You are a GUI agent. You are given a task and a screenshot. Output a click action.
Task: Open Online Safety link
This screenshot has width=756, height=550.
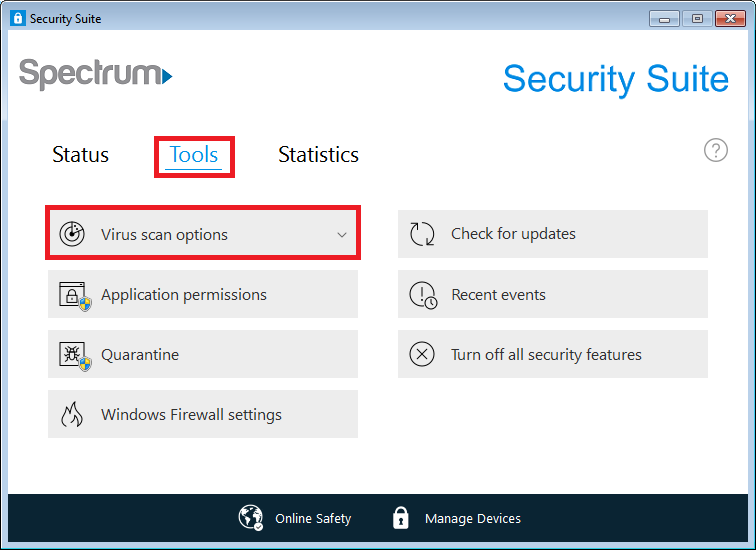313,519
